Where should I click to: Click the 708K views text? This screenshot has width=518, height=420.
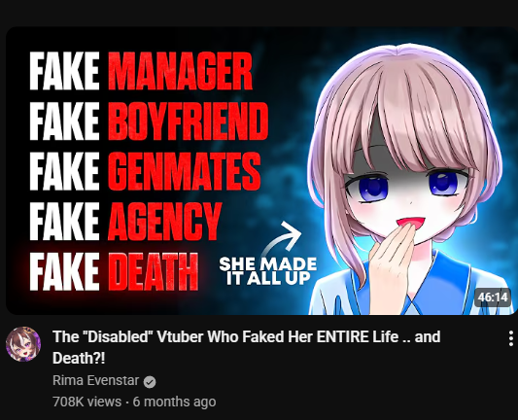(86, 402)
